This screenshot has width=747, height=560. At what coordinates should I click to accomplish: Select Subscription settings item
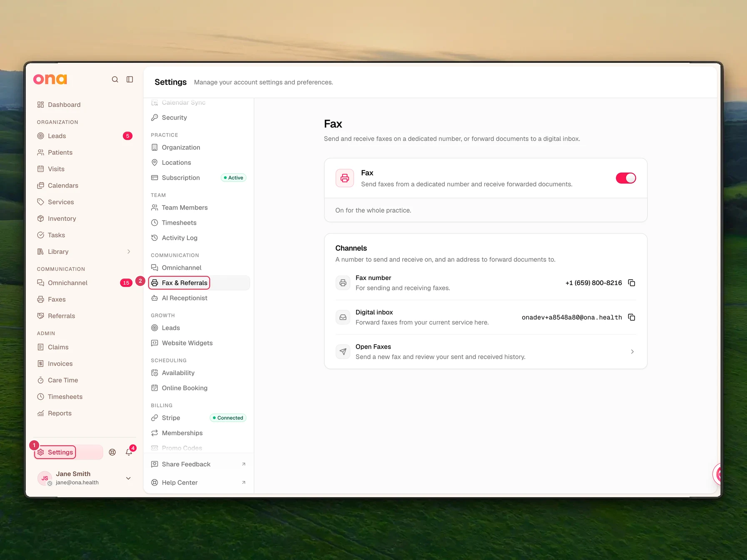coord(199,178)
